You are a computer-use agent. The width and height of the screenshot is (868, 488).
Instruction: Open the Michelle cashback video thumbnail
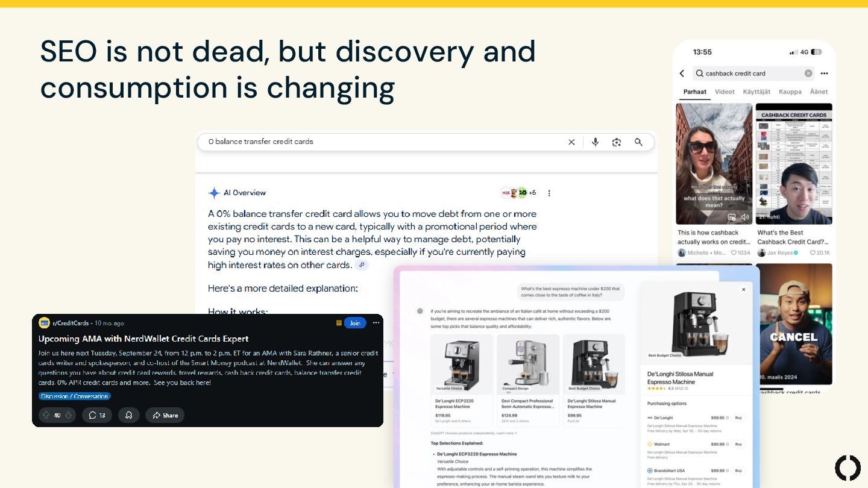tap(714, 164)
